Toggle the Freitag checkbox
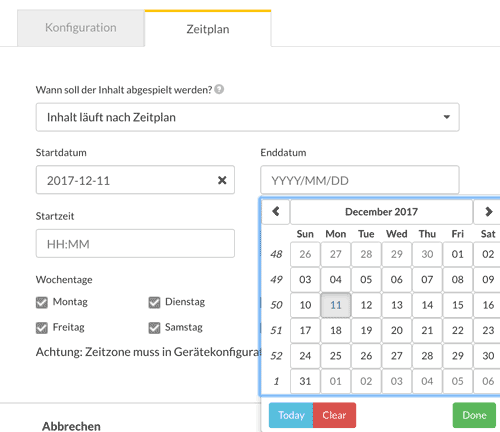The height and width of the screenshot is (432, 500). 42,328
